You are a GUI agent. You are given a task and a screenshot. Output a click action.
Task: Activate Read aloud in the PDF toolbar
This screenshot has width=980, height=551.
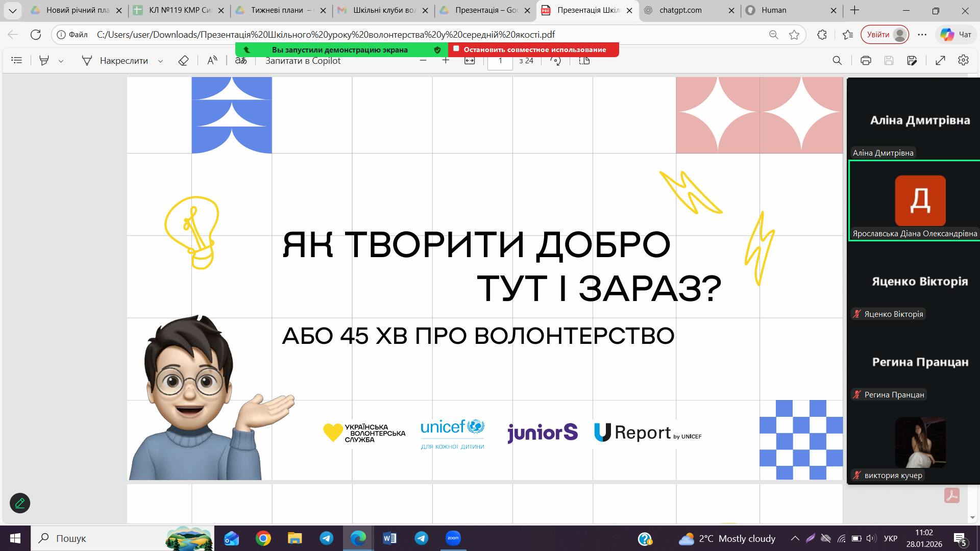(212, 60)
